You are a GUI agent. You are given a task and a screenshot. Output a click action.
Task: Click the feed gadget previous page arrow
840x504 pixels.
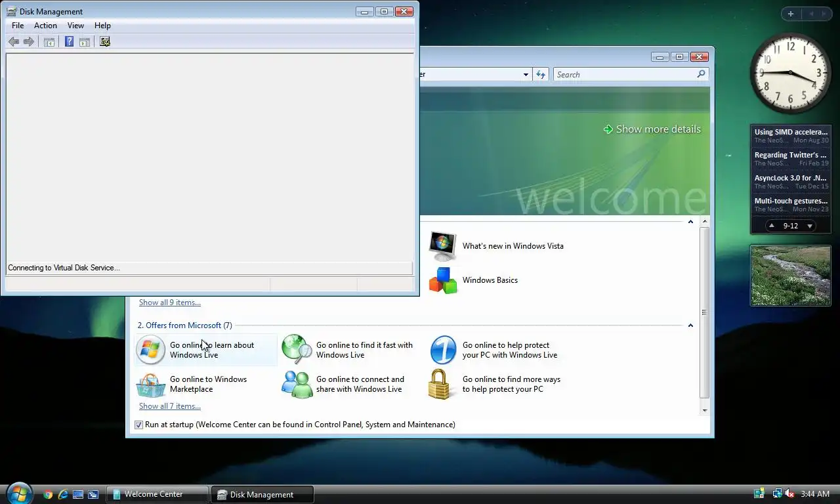pos(772,226)
